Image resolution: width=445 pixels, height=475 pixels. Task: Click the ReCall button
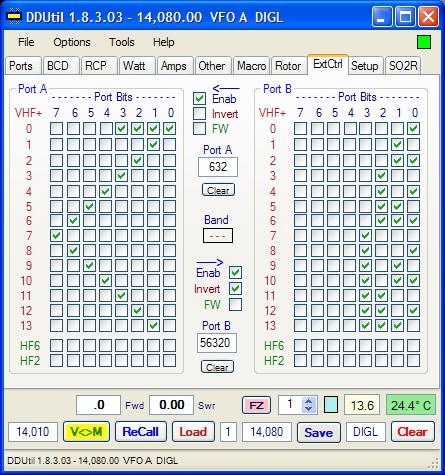click(140, 432)
